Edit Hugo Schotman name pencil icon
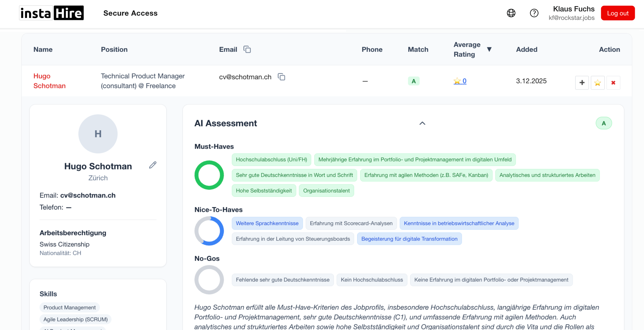This screenshot has height=330, width=644. (x=153, y=165)
